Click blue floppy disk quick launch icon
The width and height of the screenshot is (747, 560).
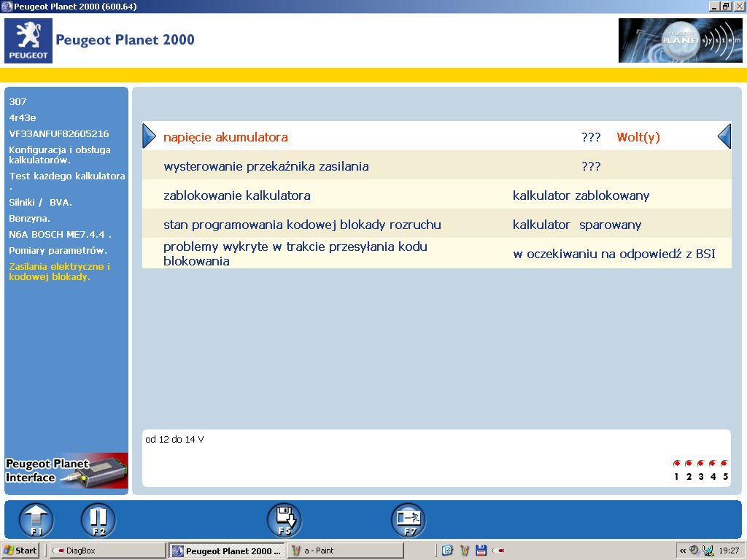pos(481,551)
